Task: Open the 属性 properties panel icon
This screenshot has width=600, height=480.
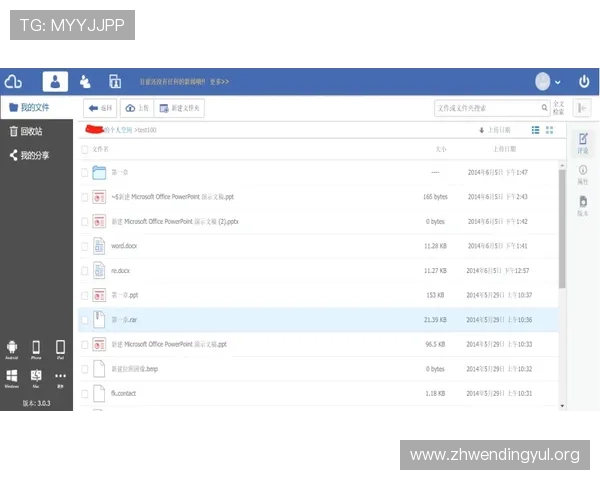Action: click(x=583, y=172)
